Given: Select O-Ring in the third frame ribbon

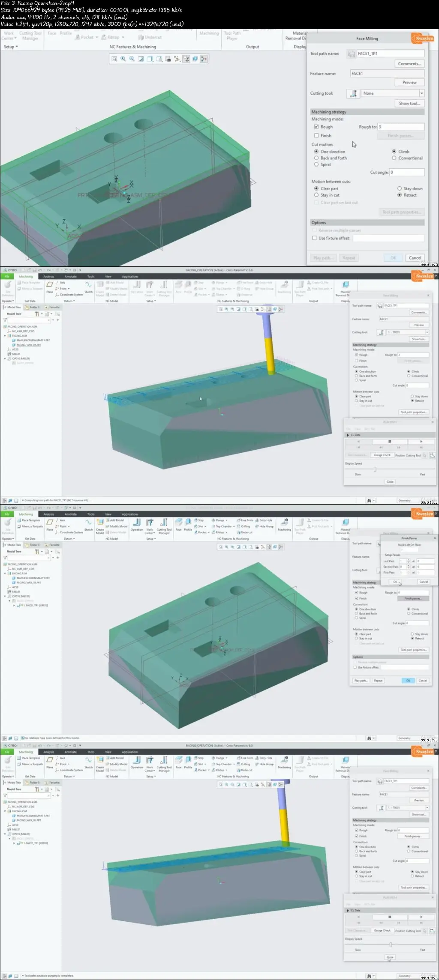Looking at the screenshot, I should coord(244,526).
